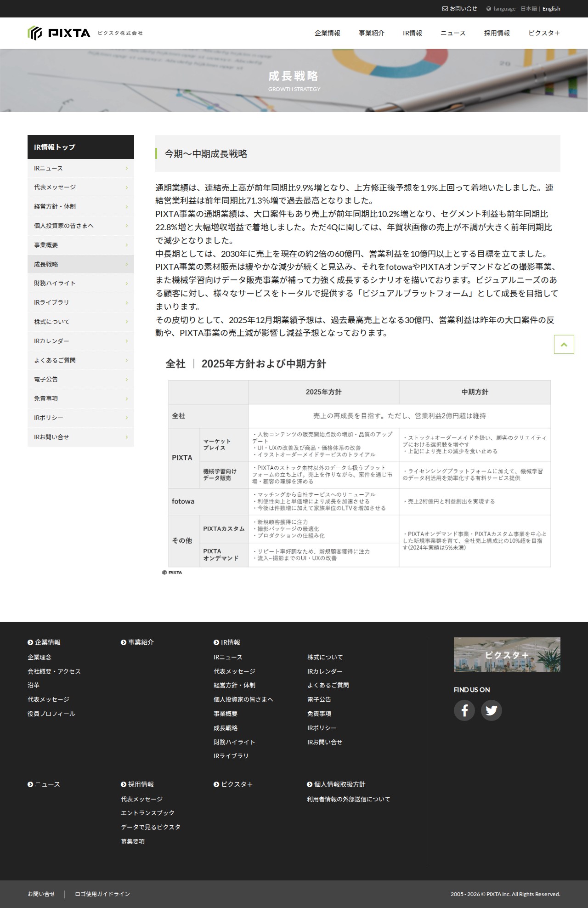Image resolution: width=588 pixels, height=908 pixels.
Task: Open データで見るピクスタ footer link
Action: coord(151,828)
